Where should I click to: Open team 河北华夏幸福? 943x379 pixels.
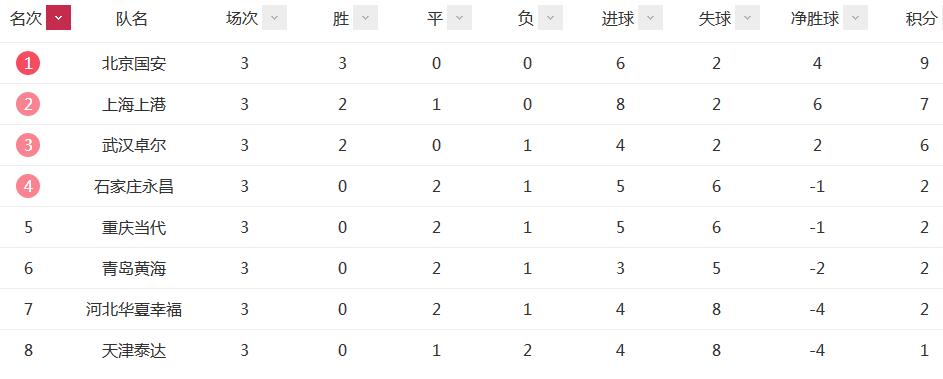point(134,310)
